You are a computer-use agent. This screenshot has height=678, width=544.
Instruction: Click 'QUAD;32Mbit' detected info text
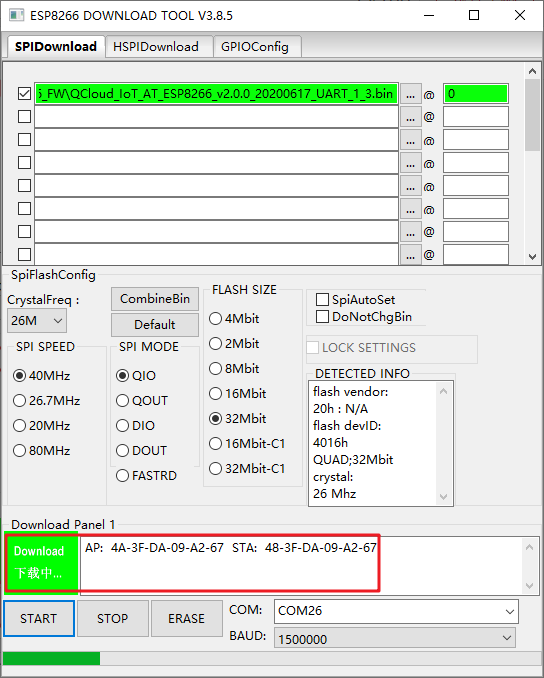(353, 460)
